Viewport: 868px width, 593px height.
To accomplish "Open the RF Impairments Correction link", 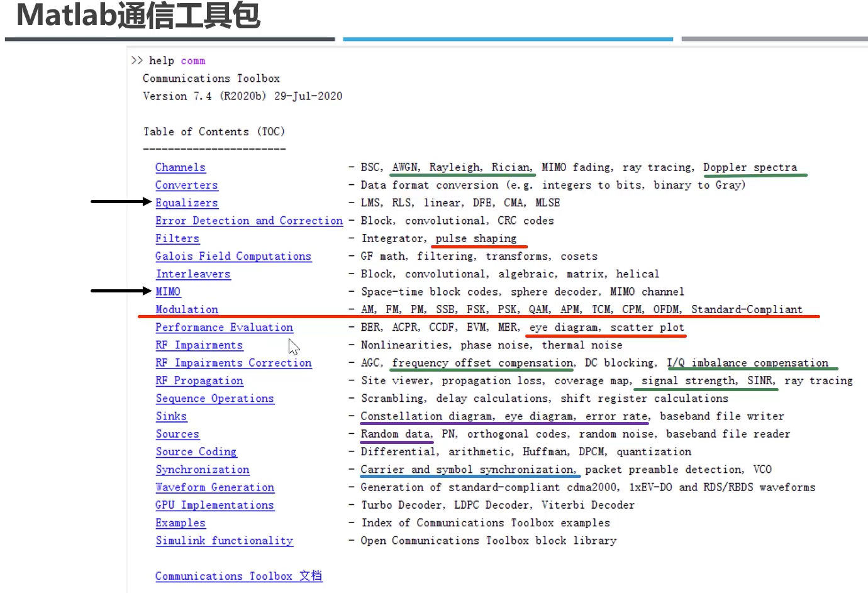I will (x=233, y=363).
